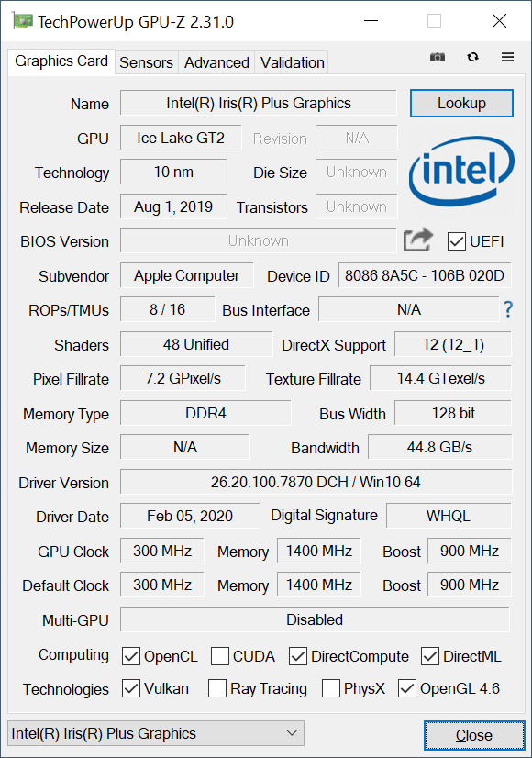Click the Lookup button
Screen dimensions: 532x758
(x=461, y=103)
